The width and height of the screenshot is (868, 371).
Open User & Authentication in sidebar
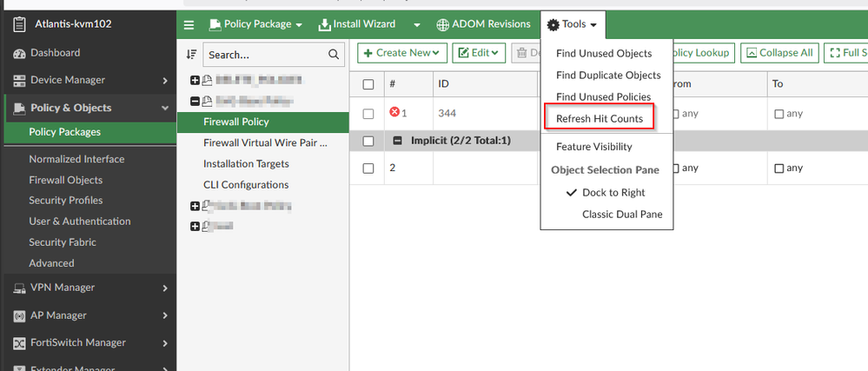pyautogui.click(x=80, y=222)
